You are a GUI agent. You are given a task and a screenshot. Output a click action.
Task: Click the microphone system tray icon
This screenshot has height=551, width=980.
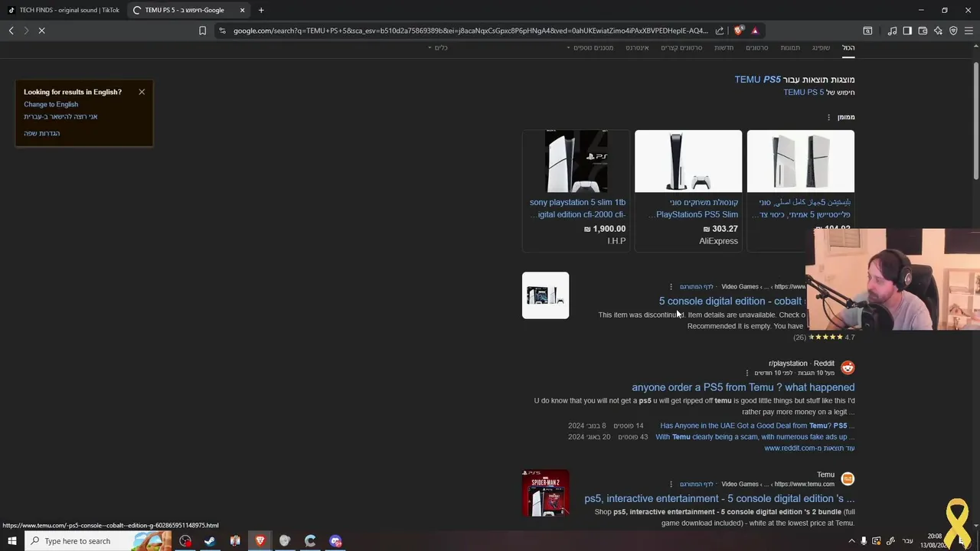point(864,541)
